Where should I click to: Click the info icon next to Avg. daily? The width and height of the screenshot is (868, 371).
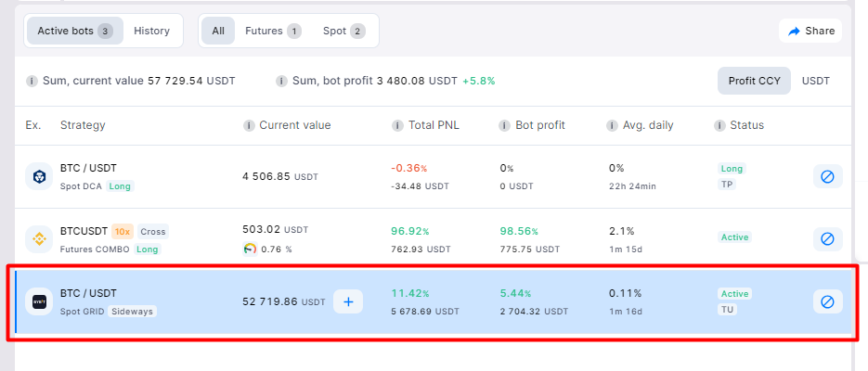(613, 125)
